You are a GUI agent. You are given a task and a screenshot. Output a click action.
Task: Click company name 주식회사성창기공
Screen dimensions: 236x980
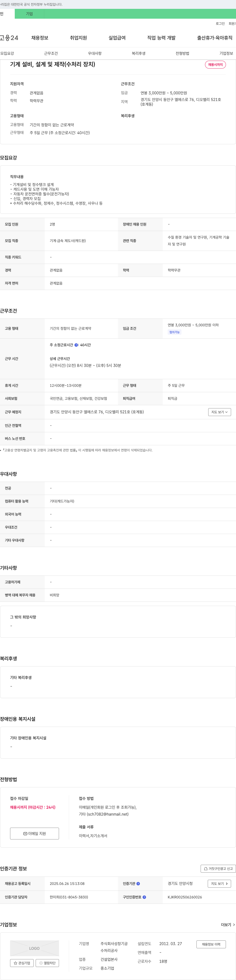(x=114, y=944)
